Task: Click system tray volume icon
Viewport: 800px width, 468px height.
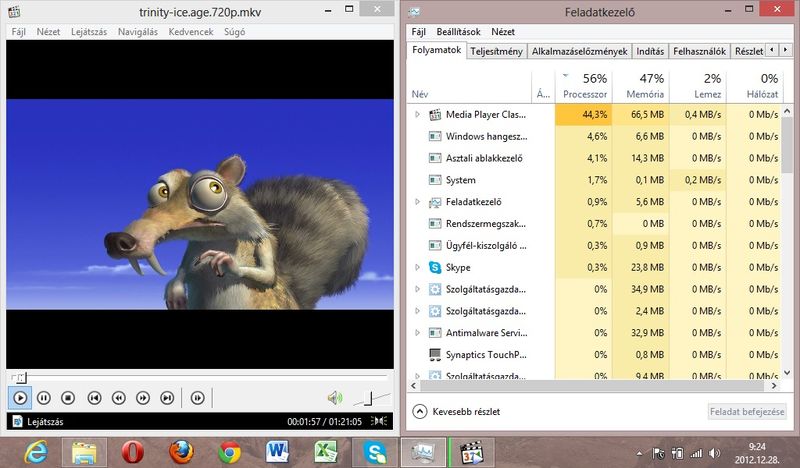Action: (715, 453)
